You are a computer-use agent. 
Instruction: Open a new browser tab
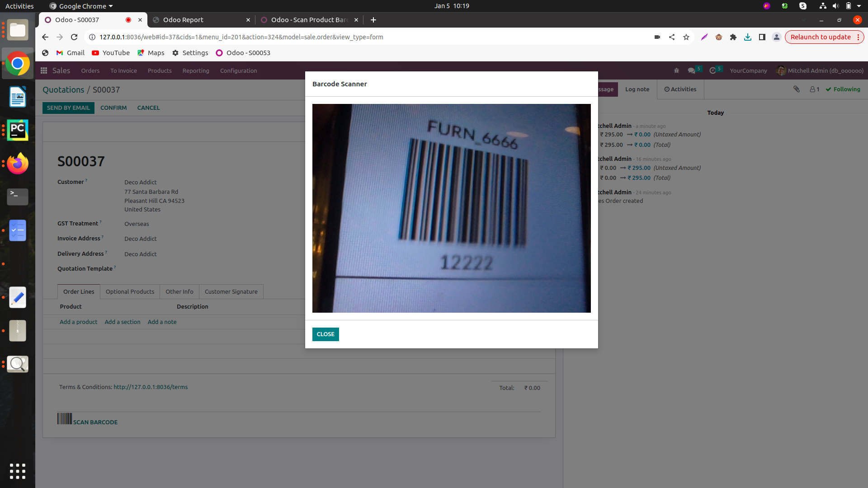tap(373, 20)
